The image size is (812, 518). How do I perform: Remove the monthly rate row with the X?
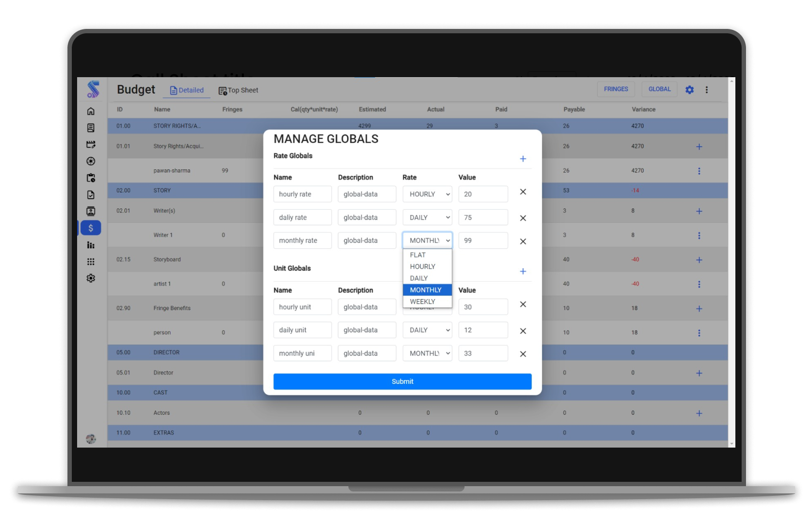(522, 241)
